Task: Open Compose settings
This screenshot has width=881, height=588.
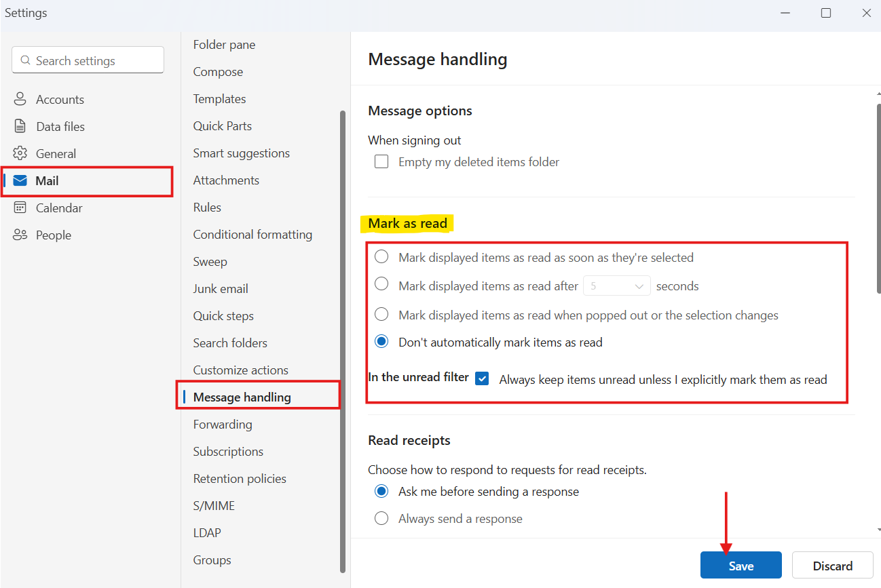Action: point(218,72)
